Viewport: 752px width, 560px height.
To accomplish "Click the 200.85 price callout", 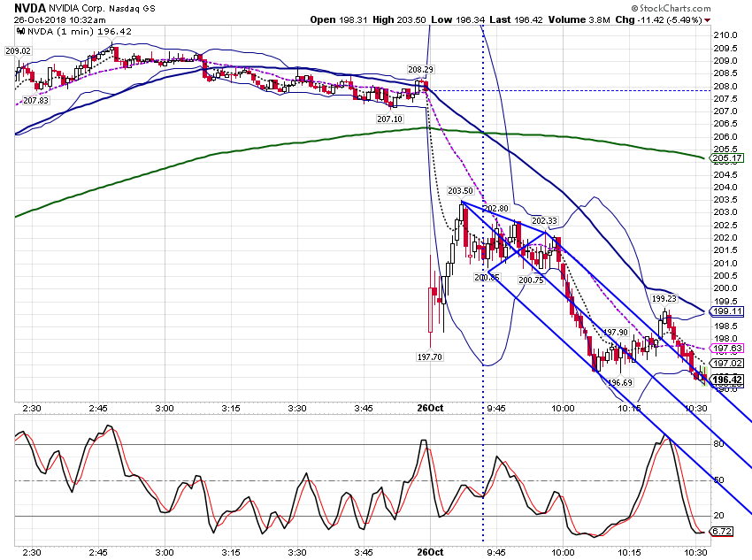I will (x=487, y=277).
